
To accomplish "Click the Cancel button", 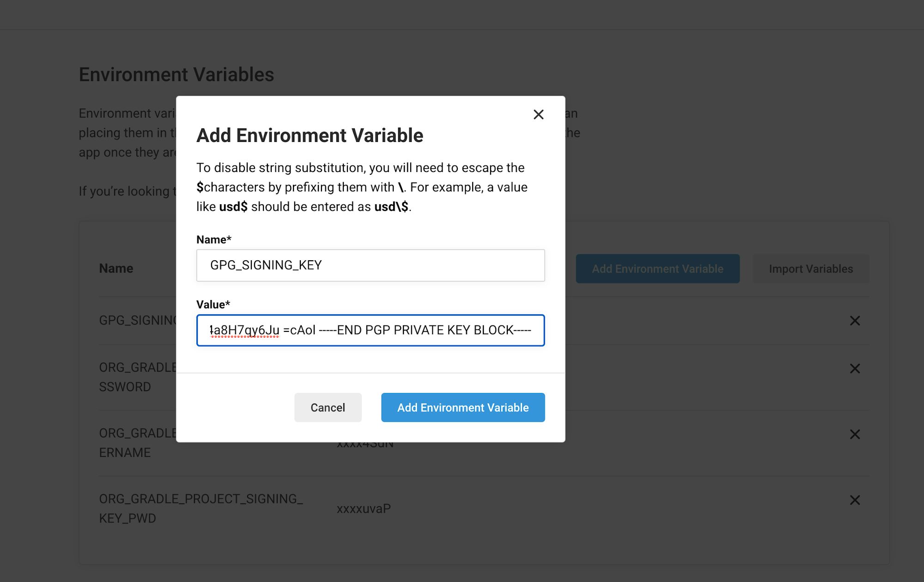I will 328,407.
